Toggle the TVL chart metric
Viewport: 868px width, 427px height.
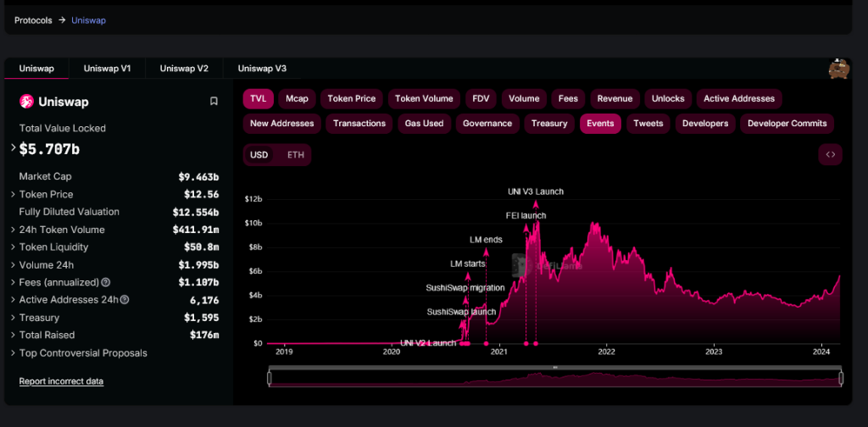pos(258,98)
